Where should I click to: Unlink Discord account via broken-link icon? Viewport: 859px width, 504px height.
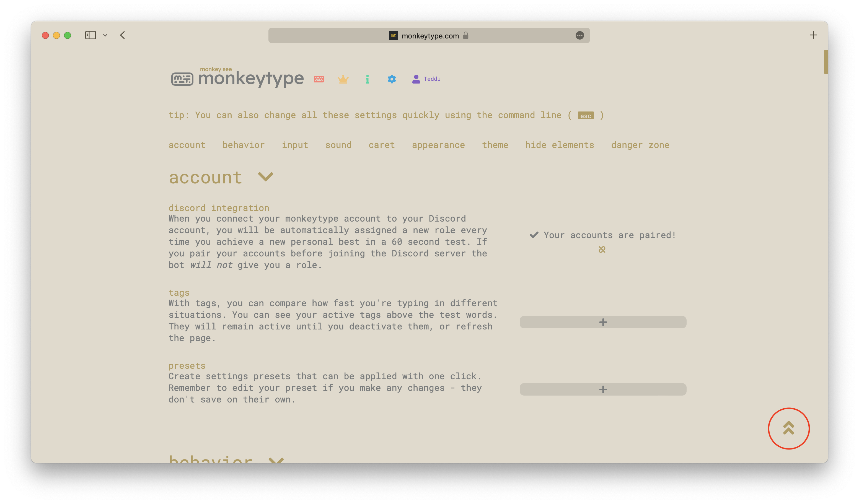click(x=602, y=250)
